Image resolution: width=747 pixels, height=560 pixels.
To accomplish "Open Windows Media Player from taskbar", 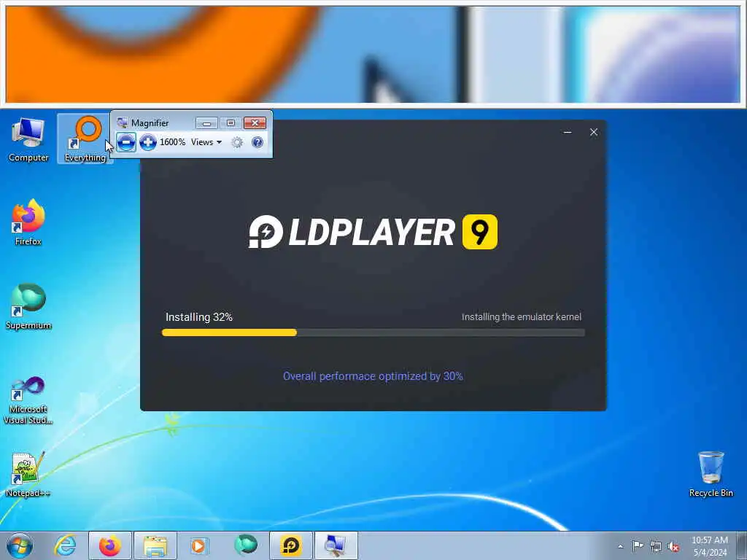I will pos(199,545).
